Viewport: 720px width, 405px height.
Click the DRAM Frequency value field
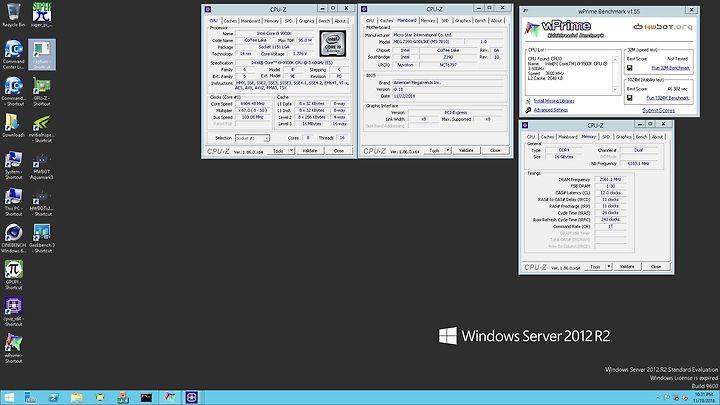pos(610,180)
